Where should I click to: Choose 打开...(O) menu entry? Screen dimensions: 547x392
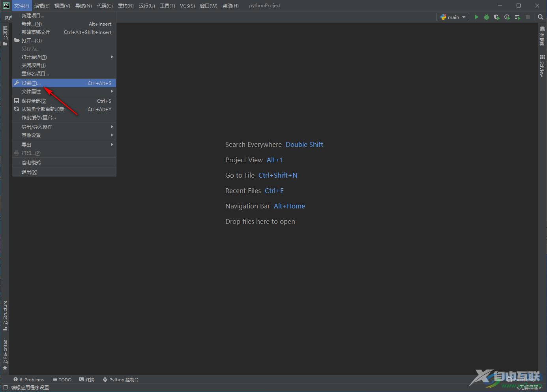click(x=64, y=41)
